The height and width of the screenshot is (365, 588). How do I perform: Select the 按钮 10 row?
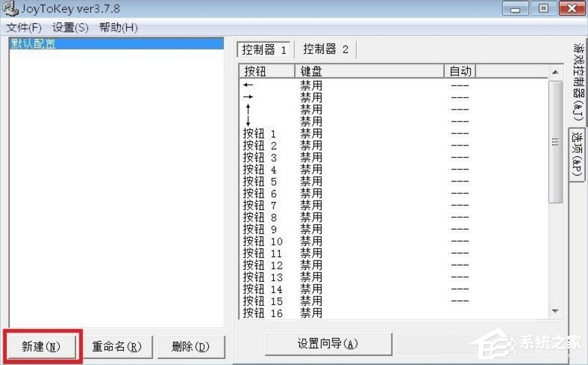coord(394,241)
